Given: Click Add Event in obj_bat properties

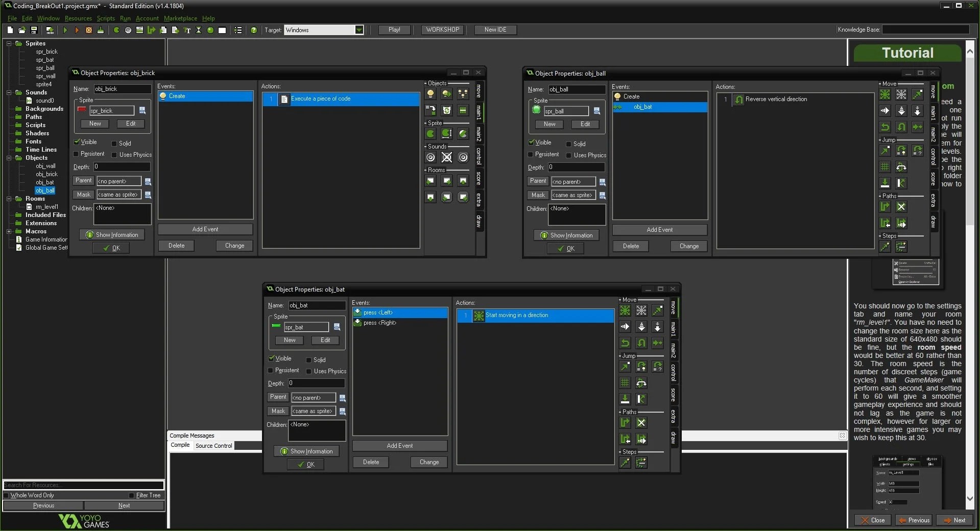Looking at the screenshot, I should [399, 446].
